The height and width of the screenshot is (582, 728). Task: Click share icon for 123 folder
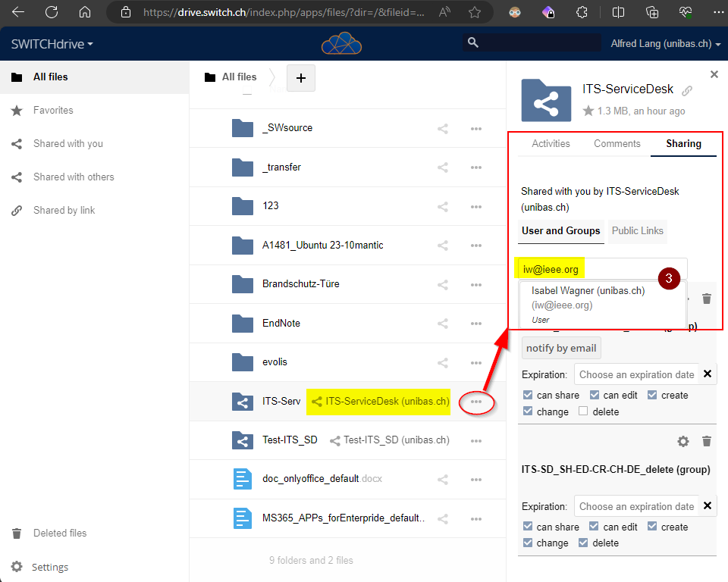tap(442, 207)
